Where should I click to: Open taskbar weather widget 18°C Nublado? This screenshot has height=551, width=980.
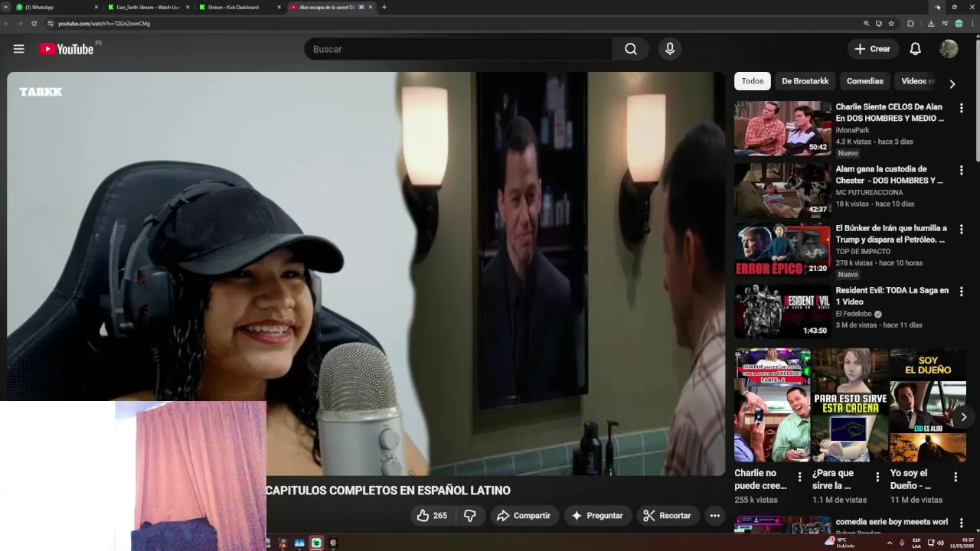coord(840,543)
